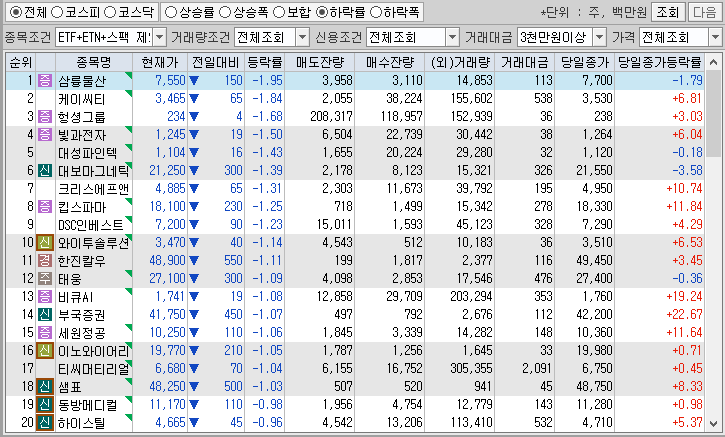Select the 코스피 radio button
Image resolution: width=725 pixels, height=437 pixels.
click(x=56, y=12)
